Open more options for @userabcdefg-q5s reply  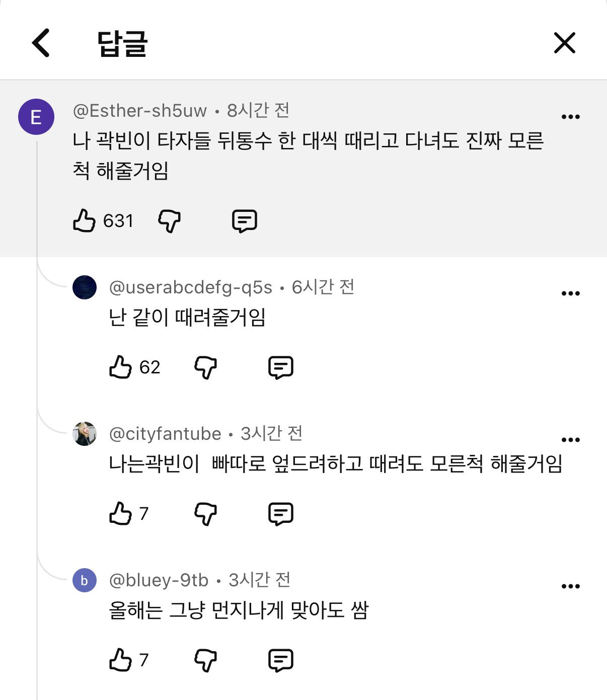(x=570, y=293)
